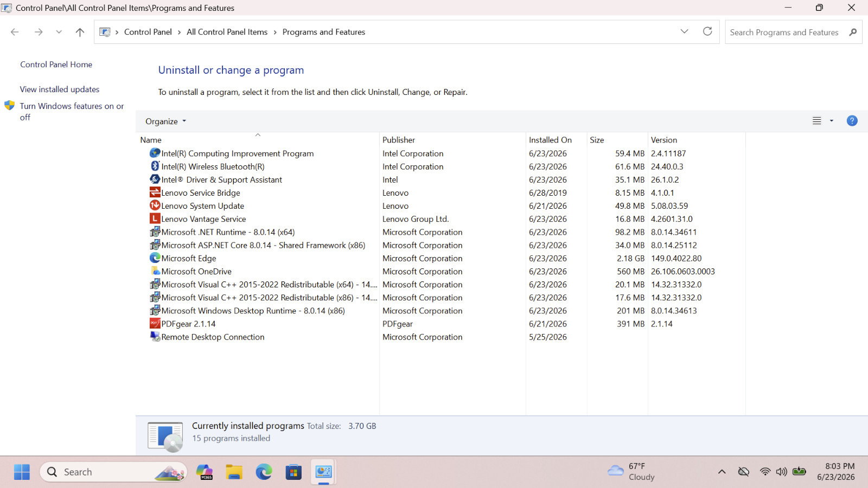The height and width of the screenshot is (488, 868).
Task: Click the forward navigation arrow
Action: tap(39, 32)
